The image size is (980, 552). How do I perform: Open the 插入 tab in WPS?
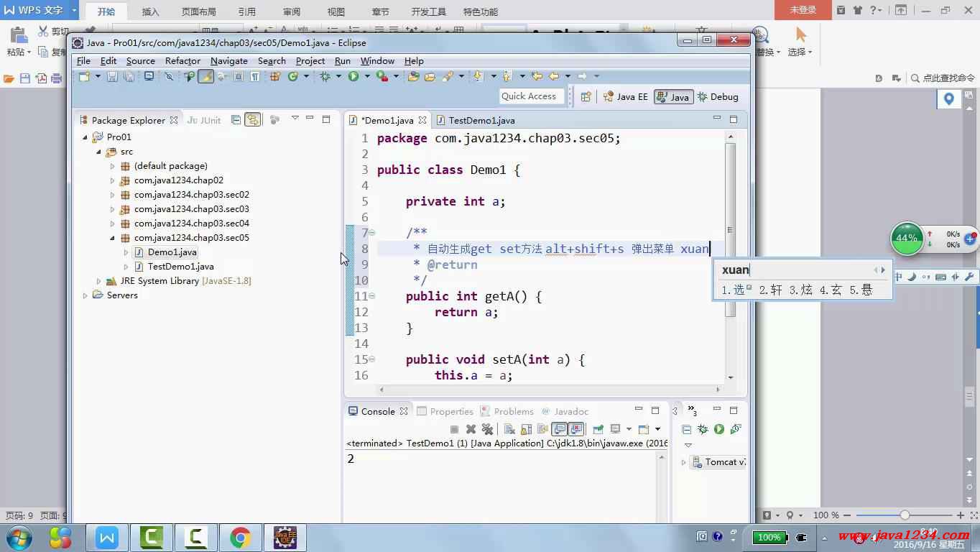(150, 11)
